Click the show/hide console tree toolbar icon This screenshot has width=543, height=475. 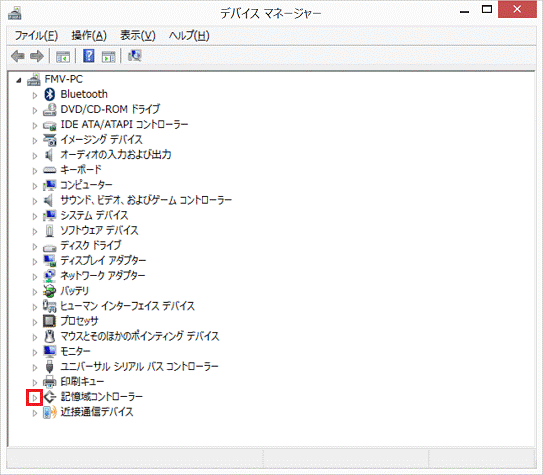tap(63, 56)
